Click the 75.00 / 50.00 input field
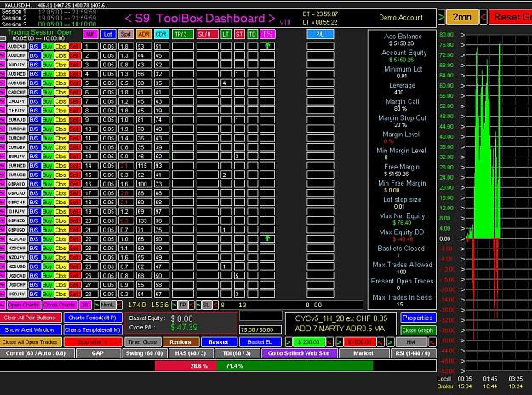This screenshot has width=532, height=395. click(260, 329)
